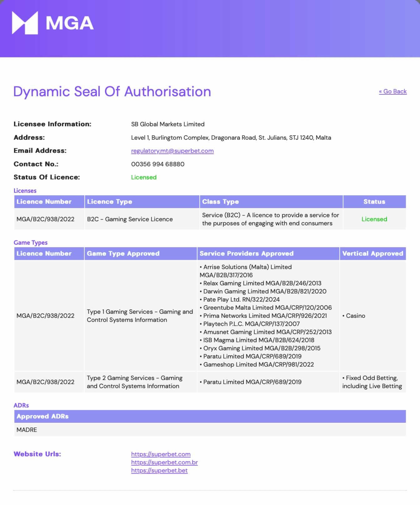This screenshot has width=420, height=505.
Task: Click Arrise Solutions (Malta) Limited entry
Action: [246, 271]
